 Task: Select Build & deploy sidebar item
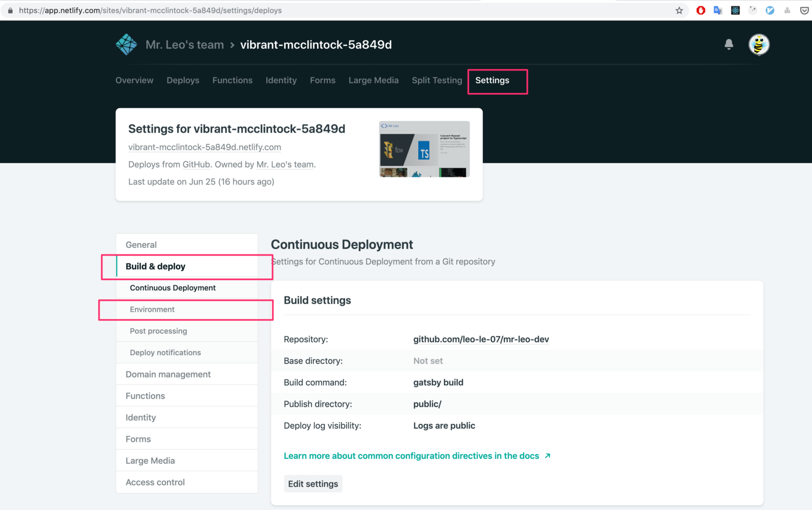[187, 266]
